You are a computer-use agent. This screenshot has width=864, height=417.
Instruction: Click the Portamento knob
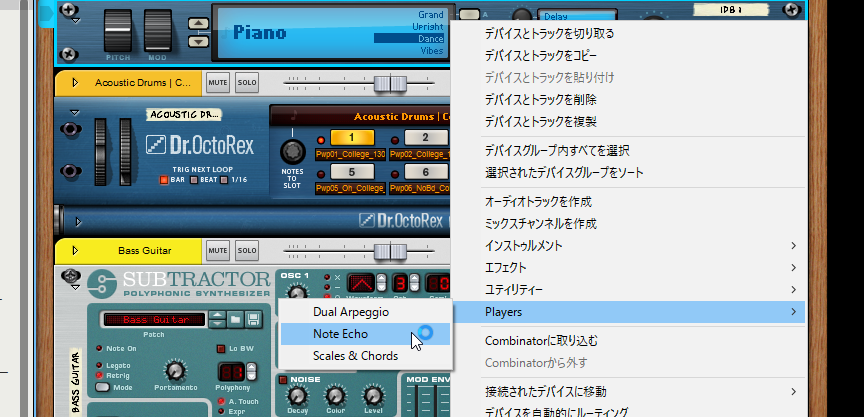pos(175,371)
